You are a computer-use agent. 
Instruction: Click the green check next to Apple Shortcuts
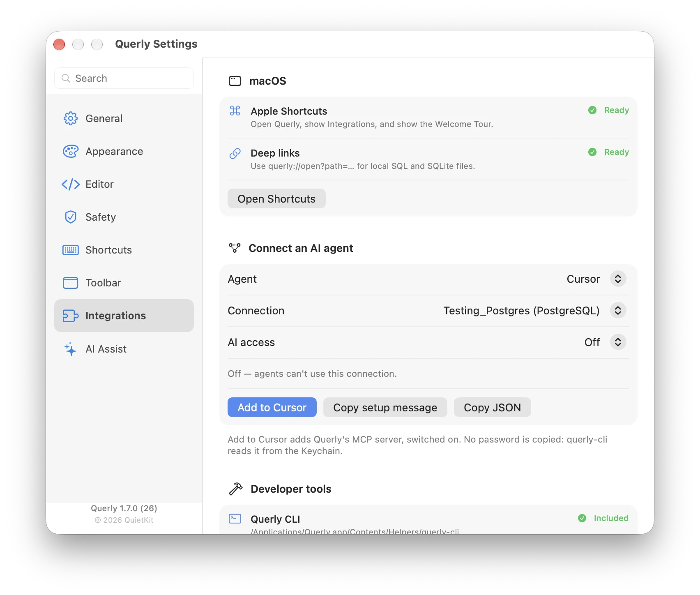(x=592, y=110)
